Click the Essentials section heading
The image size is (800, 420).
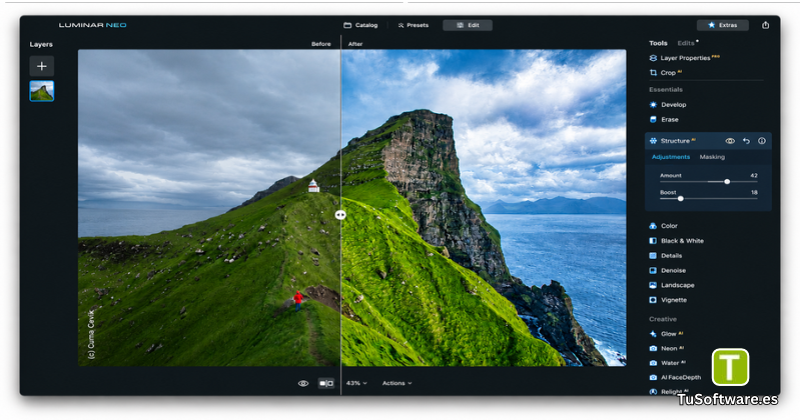pyautogui.click(x=666, y=90)
